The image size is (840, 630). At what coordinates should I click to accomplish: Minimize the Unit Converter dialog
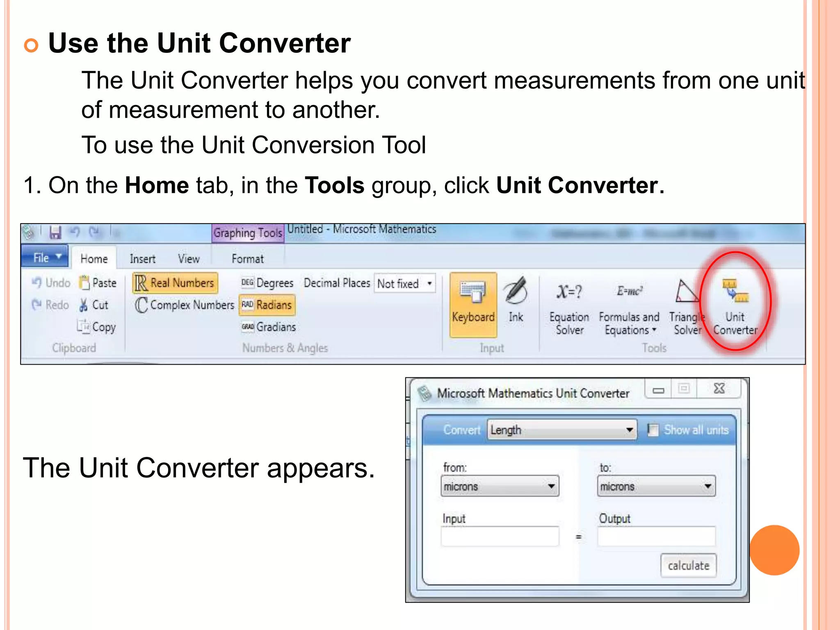658,389
